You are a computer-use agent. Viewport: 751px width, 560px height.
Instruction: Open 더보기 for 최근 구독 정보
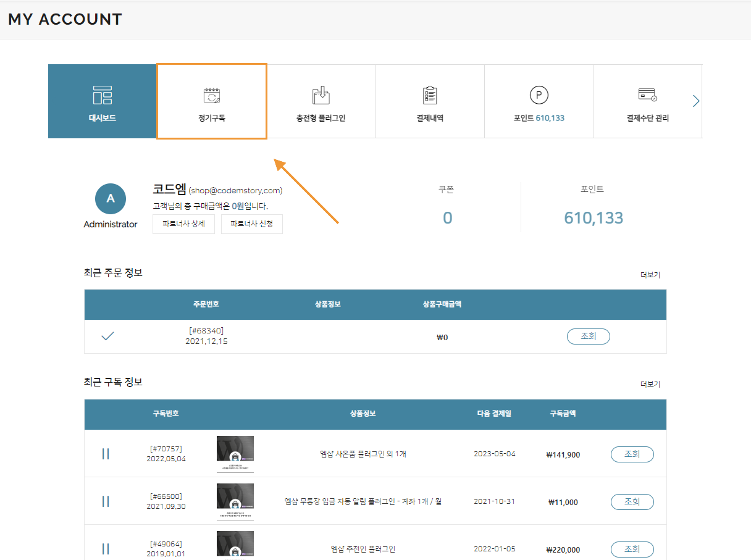coord(650,384)
